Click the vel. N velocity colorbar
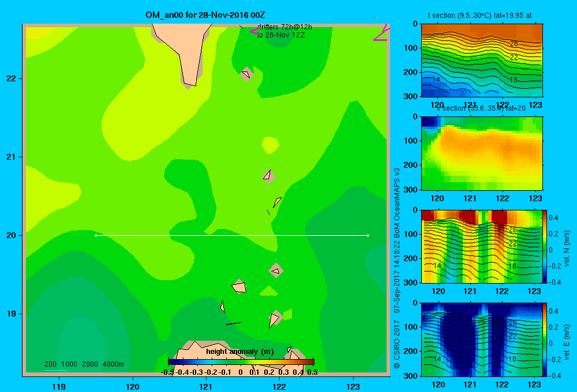577x392 pixels. click(x=545, y=246)
